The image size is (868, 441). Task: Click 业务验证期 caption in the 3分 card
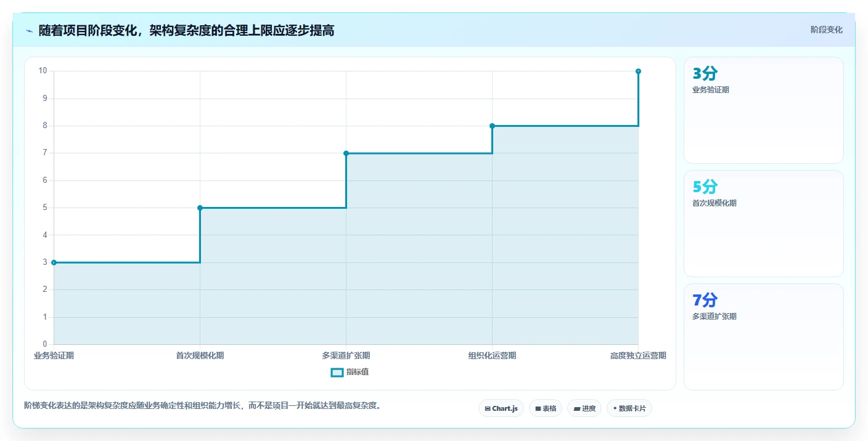pos(711,90)
